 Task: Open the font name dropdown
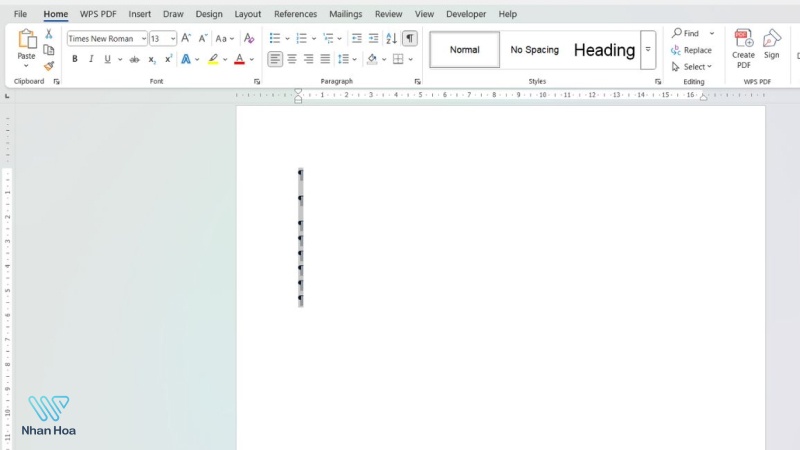(x=144, y=39)
